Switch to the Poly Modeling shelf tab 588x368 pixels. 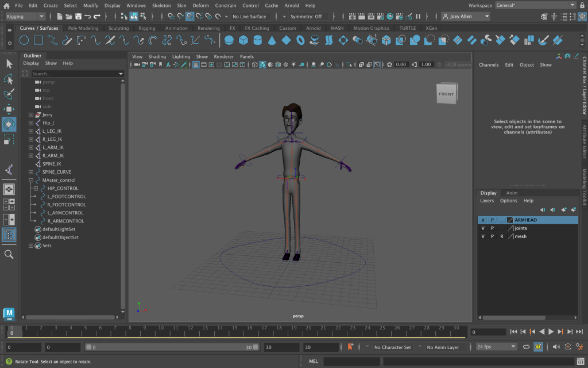pos(83,28)
